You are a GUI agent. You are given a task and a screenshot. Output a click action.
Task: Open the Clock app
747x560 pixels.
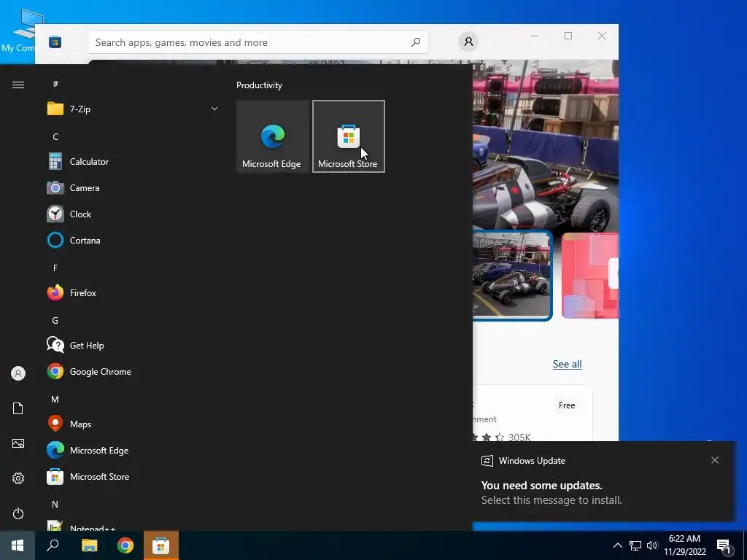click(133, 214)
